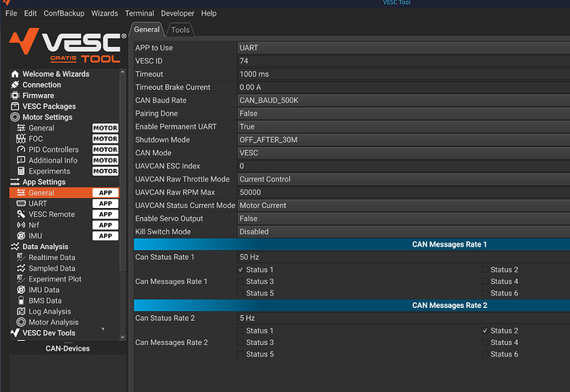570x392 pixels.
Task: Check Status 3 under Can Messages Rate 1
Action: [x=240, y=281]
